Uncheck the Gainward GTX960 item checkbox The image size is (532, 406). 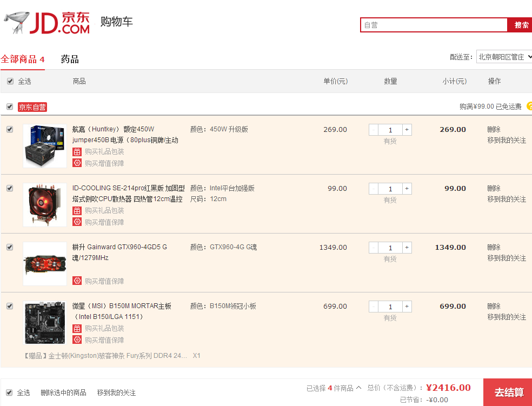pos(10,248)
